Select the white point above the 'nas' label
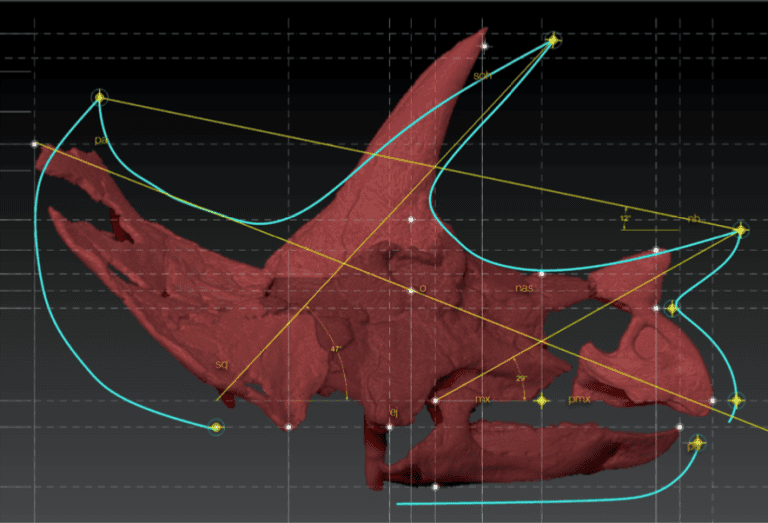The height and width of the screenshot is (523, 768). click(x=541, y=273)
